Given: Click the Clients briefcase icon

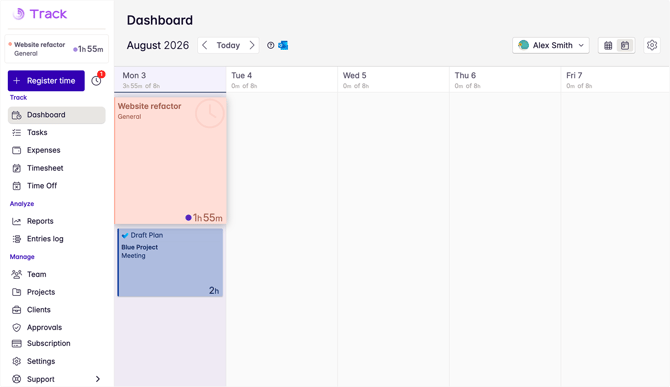Looking at the screenshot, I should 17,310.
